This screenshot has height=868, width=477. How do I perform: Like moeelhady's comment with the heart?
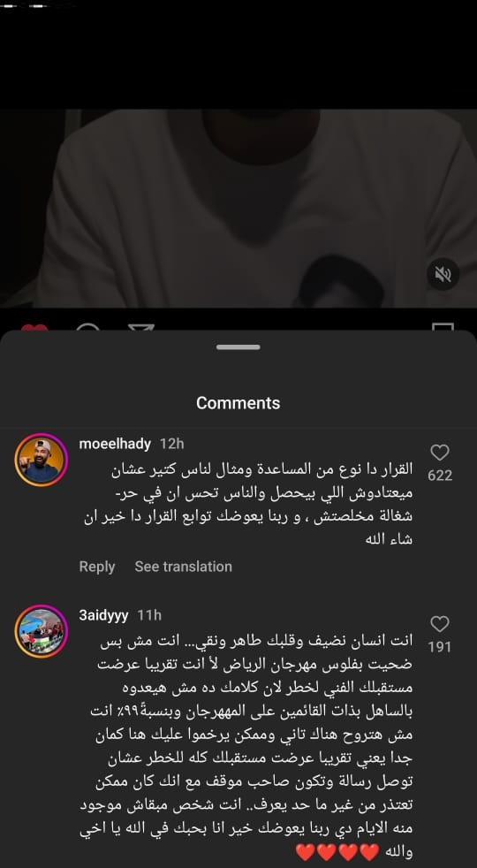[439, 453]
